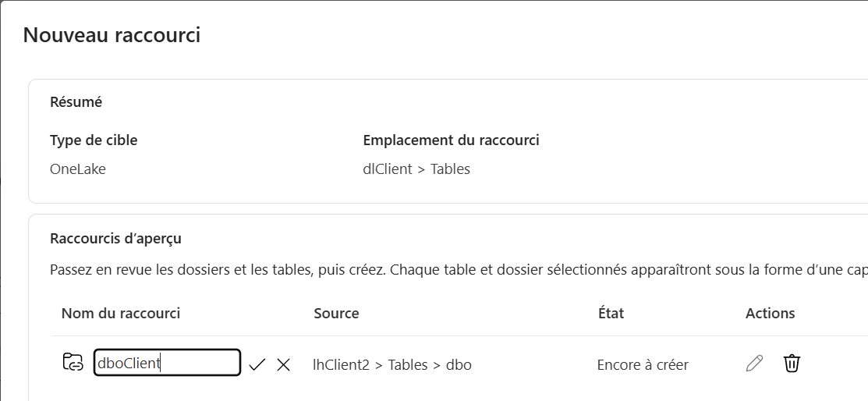Click the pencil edit icon

[x=754, y=364]
